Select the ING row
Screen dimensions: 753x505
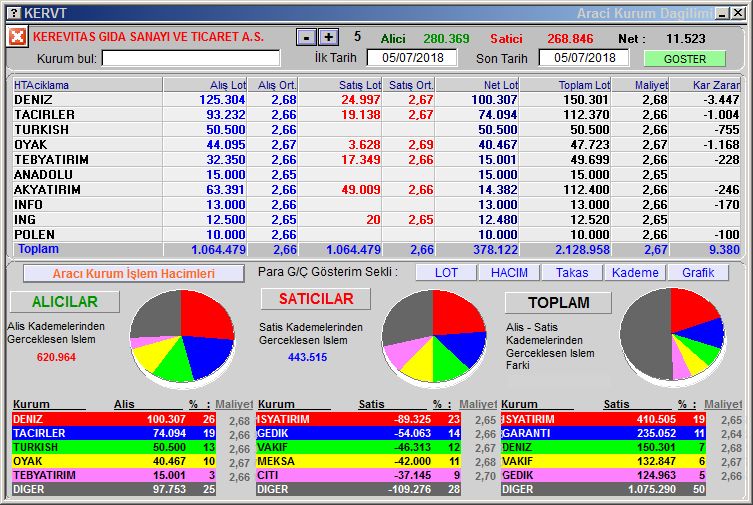point(376,219)
